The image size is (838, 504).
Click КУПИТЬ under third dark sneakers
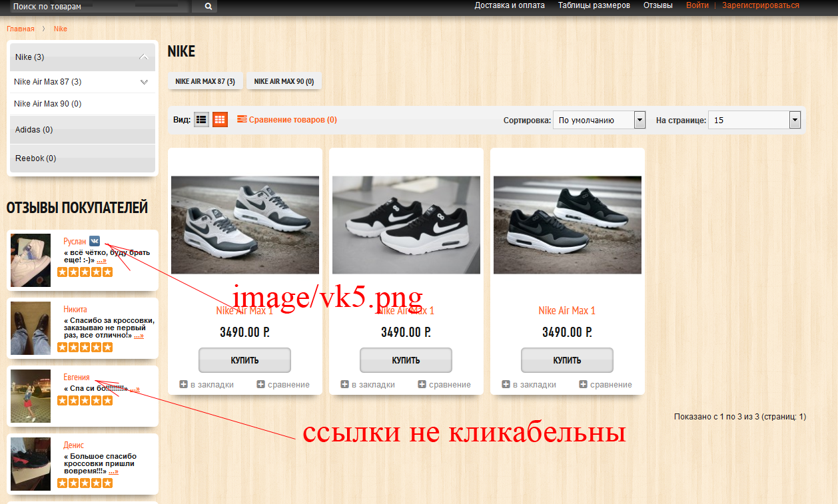click(568, 360)
